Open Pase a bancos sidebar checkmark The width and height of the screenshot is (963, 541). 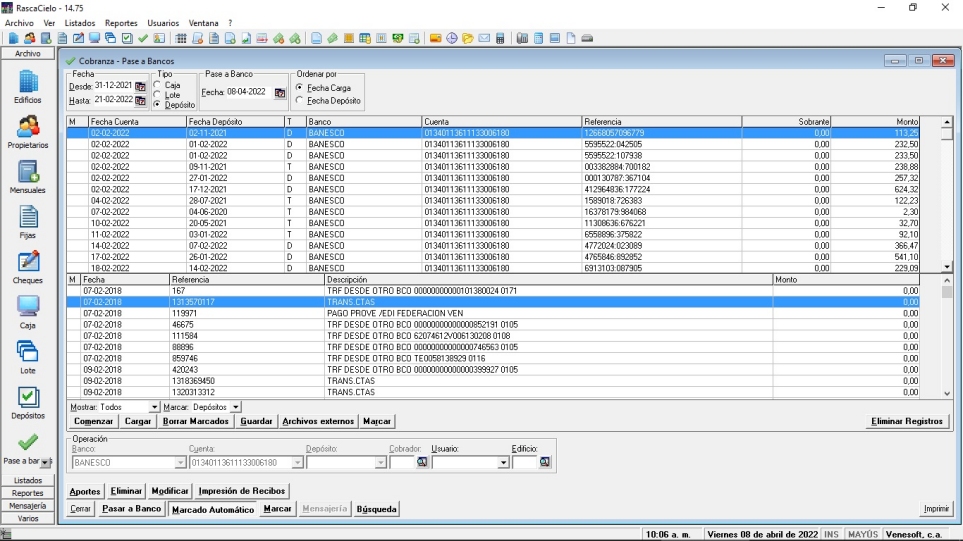coord(28,442)
